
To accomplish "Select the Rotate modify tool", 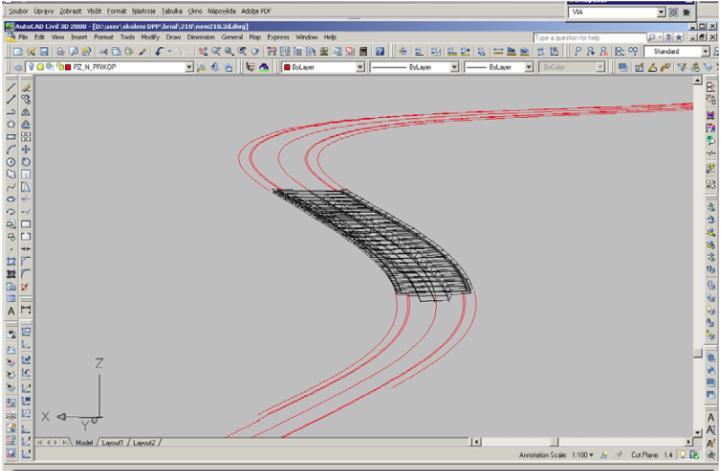I will pyautogui.click(x=26, y=162).
